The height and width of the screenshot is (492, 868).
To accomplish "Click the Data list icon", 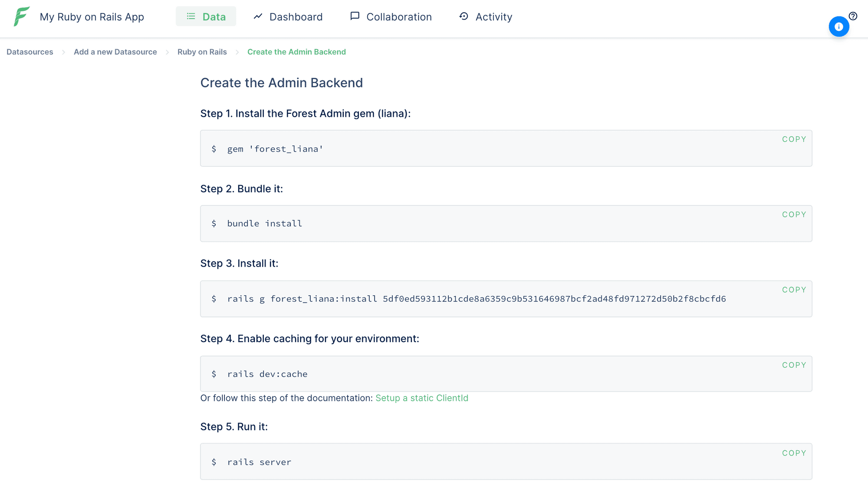I will 191,17.
